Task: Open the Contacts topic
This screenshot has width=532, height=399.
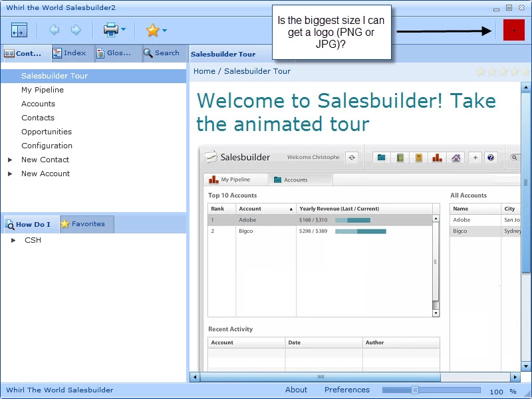Action: click(x=38, y=118)
